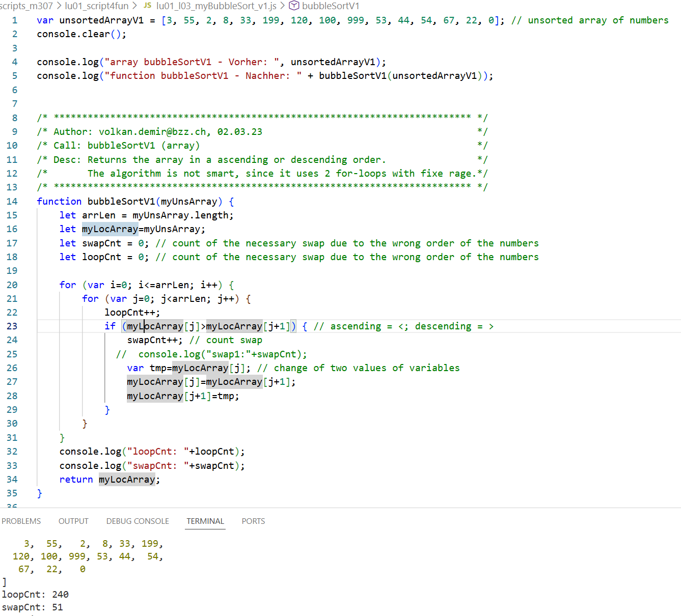Click highlighted myLocArray on line 16
The width and height of the screenshot is (681, 616).
coord(110,229)
